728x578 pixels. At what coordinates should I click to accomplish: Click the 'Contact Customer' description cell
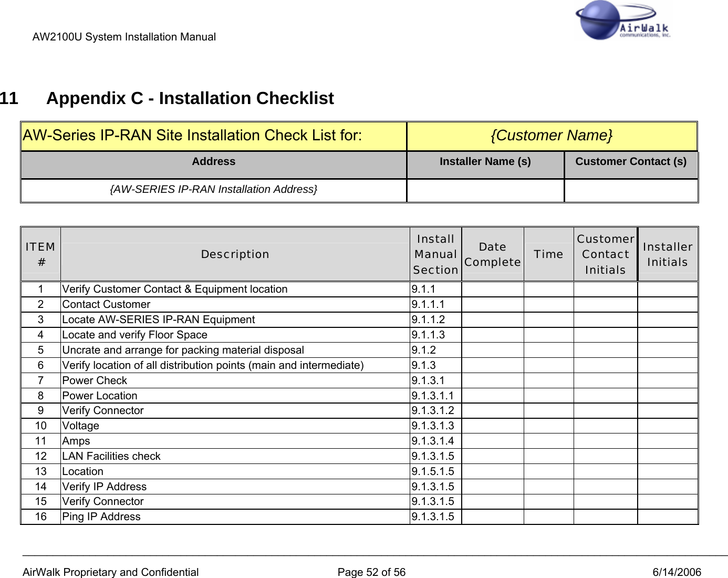[235, 305]
